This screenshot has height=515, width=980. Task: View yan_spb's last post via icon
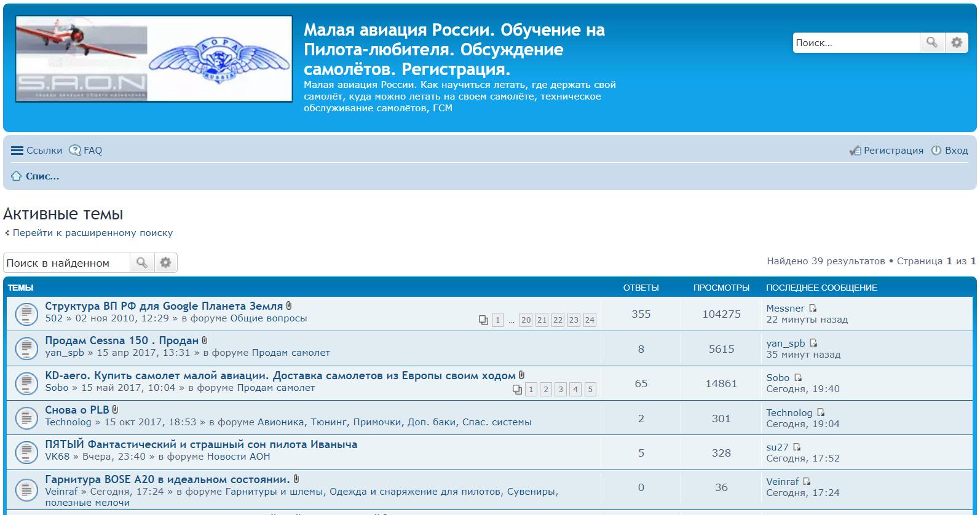click(813, 344)
